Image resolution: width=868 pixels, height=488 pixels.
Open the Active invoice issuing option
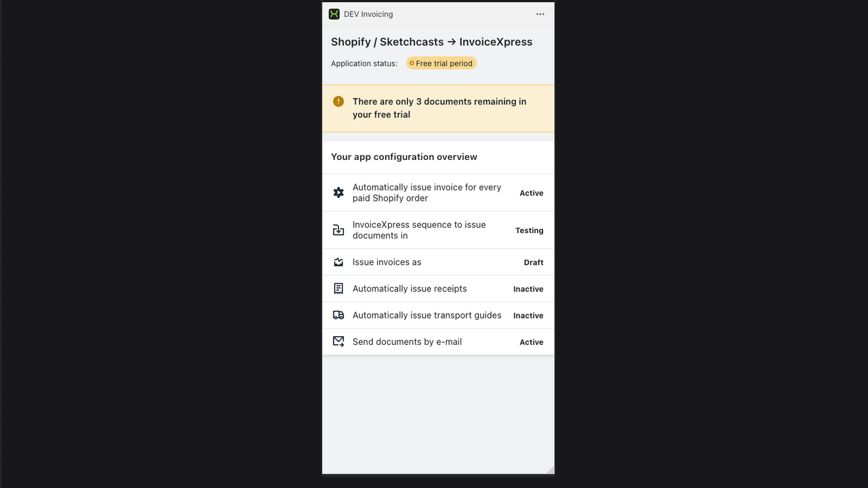tap(437, 192)
